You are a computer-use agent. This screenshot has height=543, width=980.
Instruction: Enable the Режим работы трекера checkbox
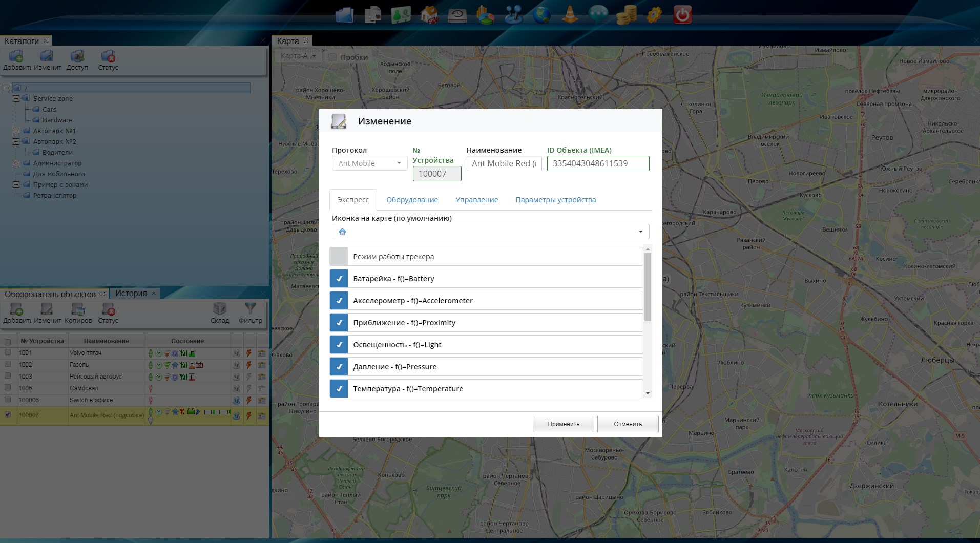pyautogui.click(x=339, y=257)
